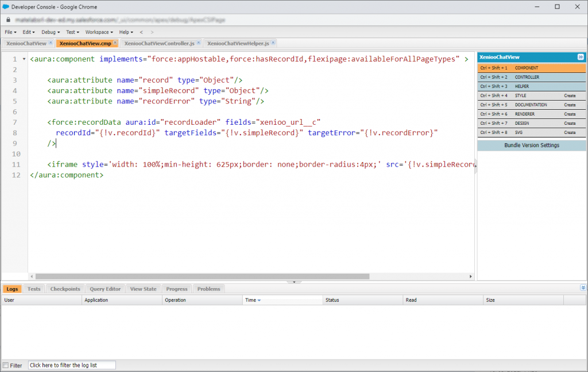This screenshot has height=372, width=588.
Task: Collapse the bottom logs panel with double-arrow icon
Action: 583,287
